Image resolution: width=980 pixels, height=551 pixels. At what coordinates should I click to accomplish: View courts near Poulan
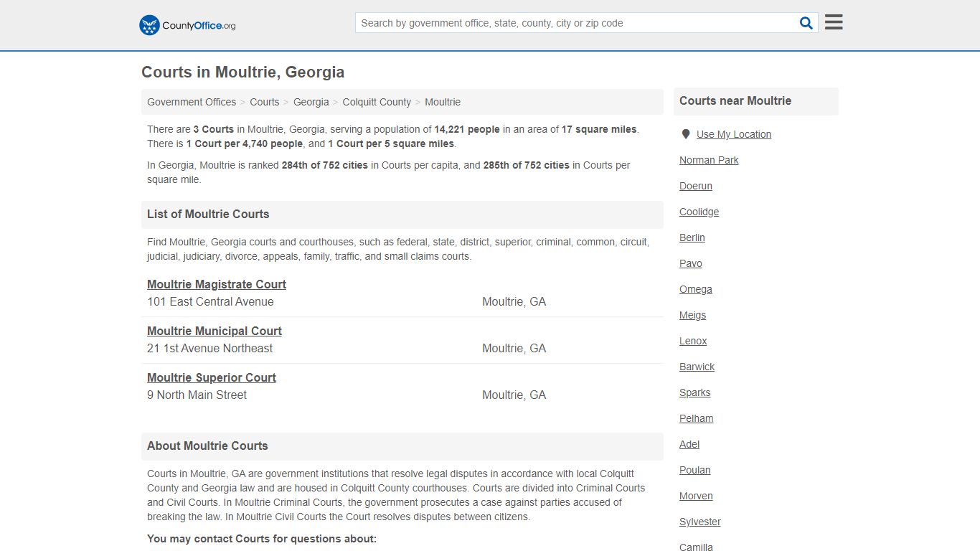point(695,470)
